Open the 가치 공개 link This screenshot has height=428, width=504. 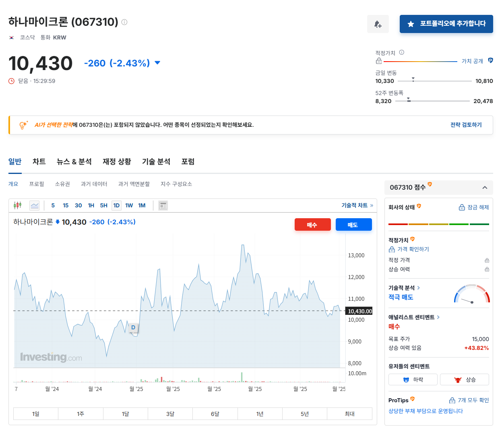pyautogui.click(x=472, y=61)
